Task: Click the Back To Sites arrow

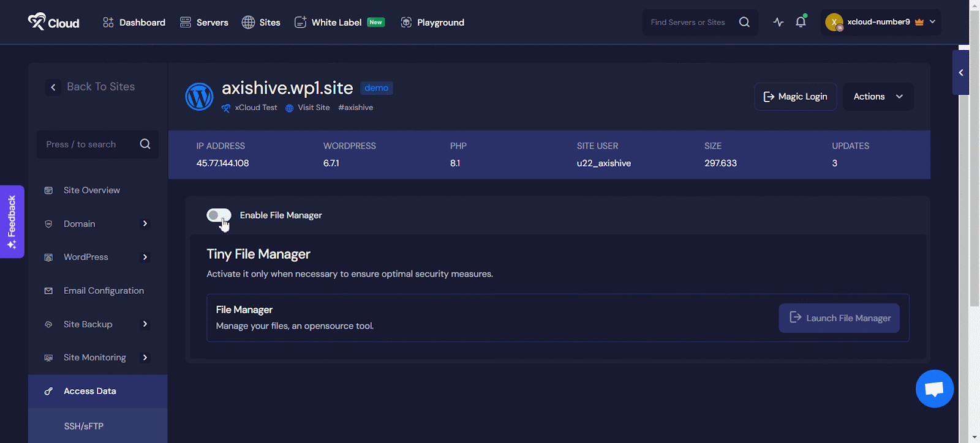Action: (x=53, y=87)
